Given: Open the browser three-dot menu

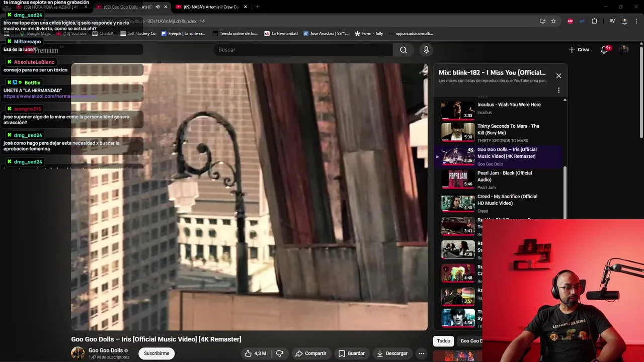Looking at the screenshot, I should pos(636,21).
